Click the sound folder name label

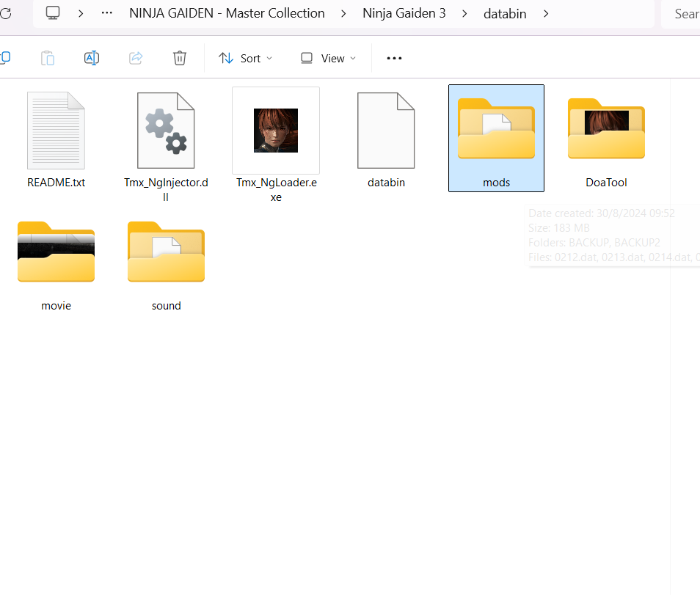tap(166, 306)
